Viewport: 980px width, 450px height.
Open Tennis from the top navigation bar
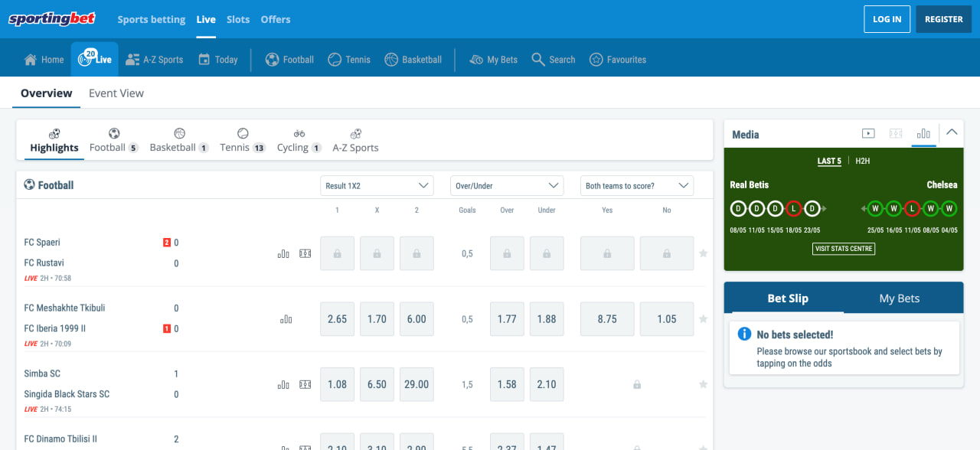coord(349,60)
